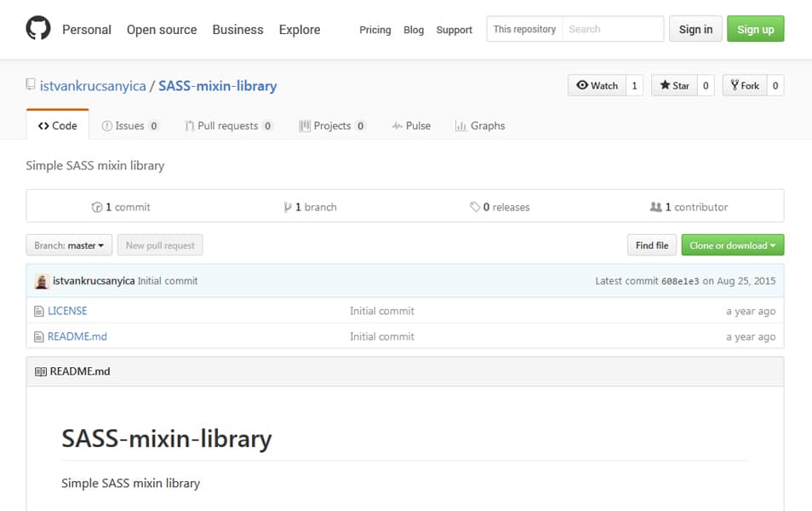
Task: Click the LICENSE file icon
Action: 39,311
